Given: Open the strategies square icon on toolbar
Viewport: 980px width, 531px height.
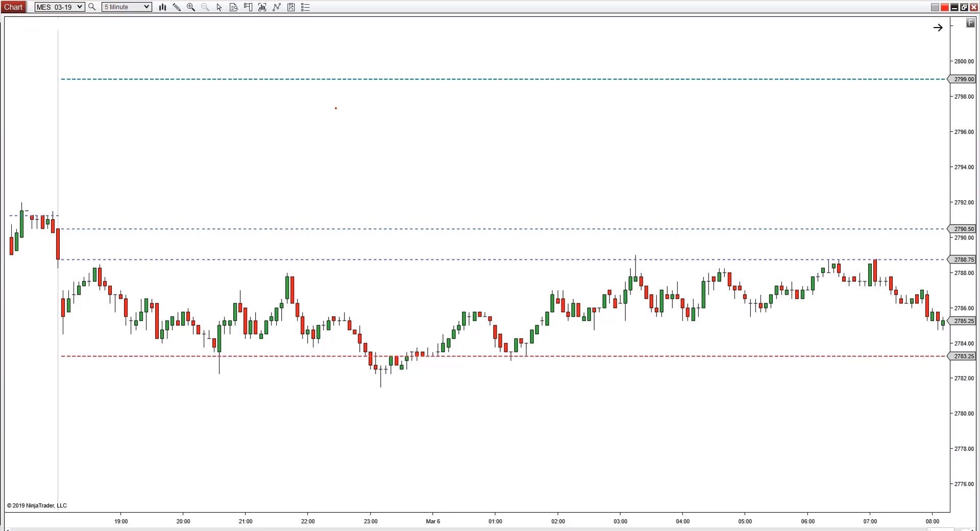Looking at the screenshot, I should click(291, 7).
